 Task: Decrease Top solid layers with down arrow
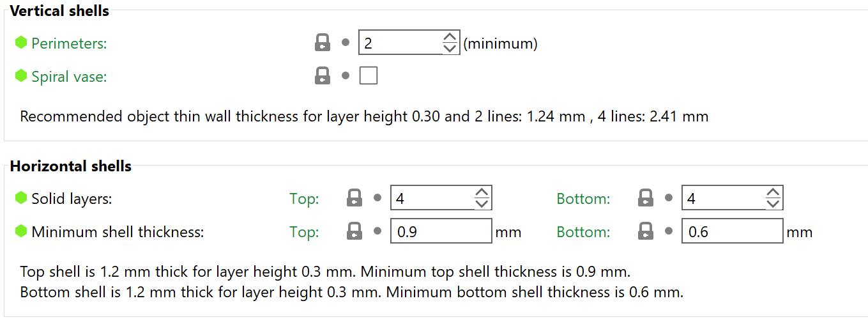click(482, 204)
